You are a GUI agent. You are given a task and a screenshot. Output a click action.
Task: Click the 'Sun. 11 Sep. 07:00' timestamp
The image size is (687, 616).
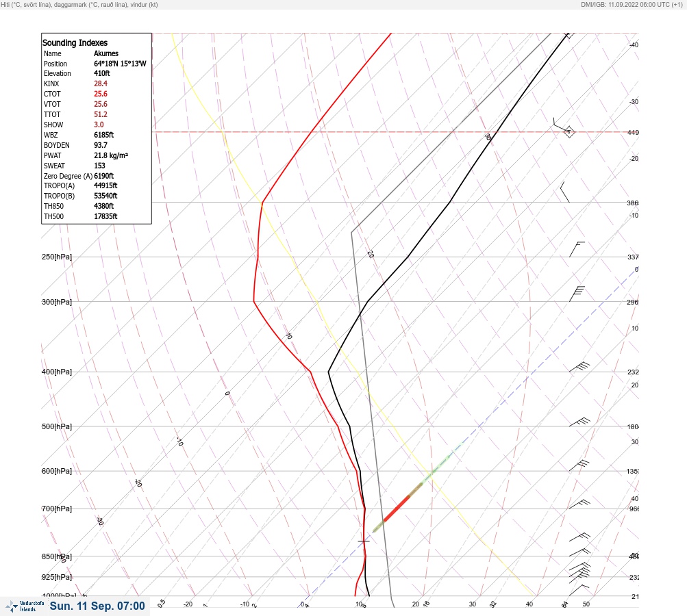click(x=97, y=606)
